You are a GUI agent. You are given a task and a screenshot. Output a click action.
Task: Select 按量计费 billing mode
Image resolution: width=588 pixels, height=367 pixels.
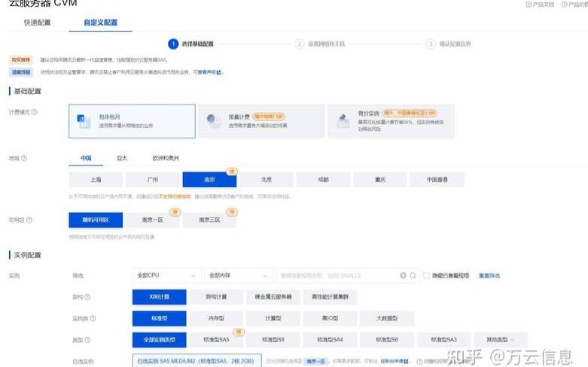pos(261,121)
